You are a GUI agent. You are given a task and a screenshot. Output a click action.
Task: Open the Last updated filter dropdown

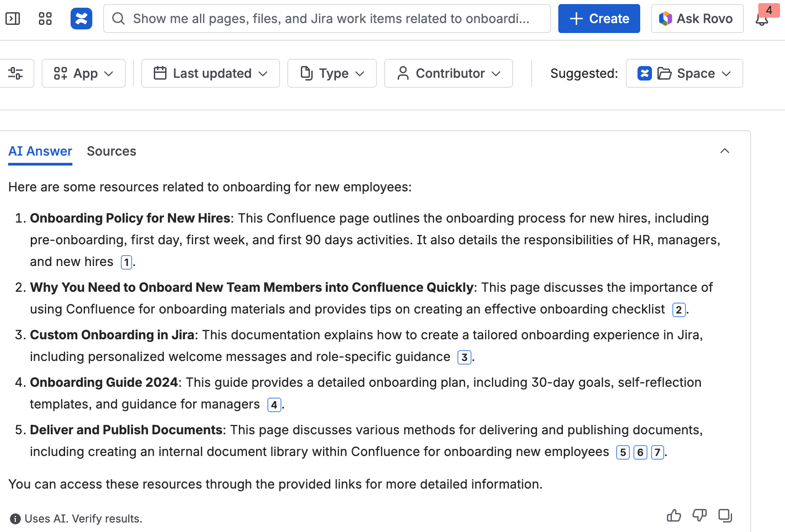[x=210, y=73]
